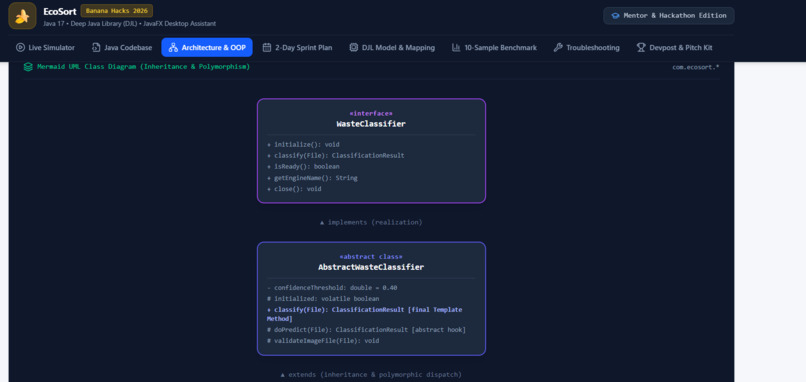Viewport: 806px width, 382px height.
Task: Click the getEngineName(): String method line
Action: [x=312, y=178]
